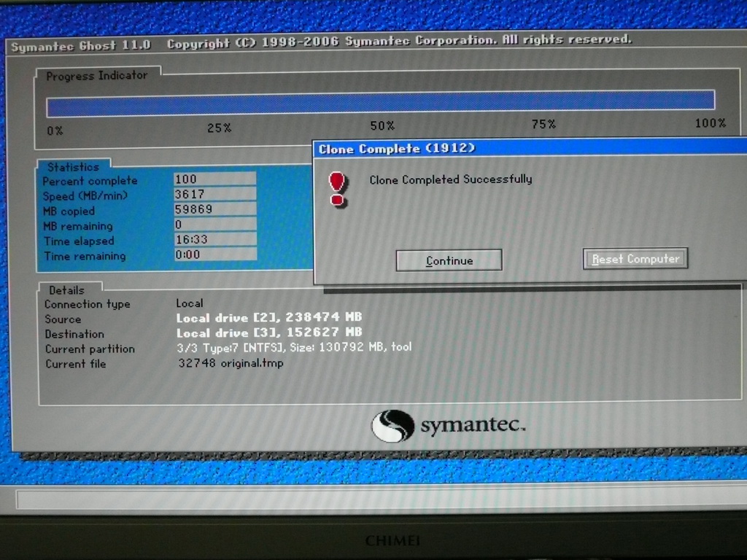Click the Speed value 3617
This screenshot has height=560, width=747.
click(x=214, y=194)
